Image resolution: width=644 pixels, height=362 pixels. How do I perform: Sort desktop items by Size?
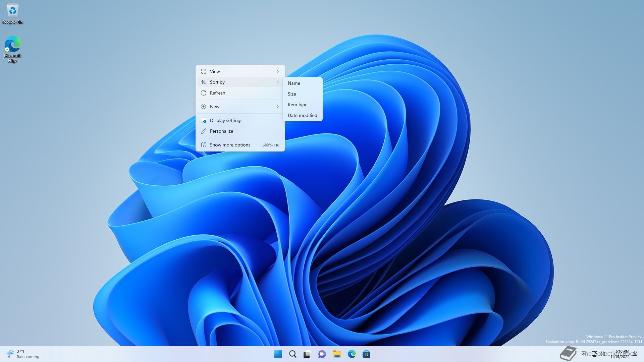(x=303, y=94)
